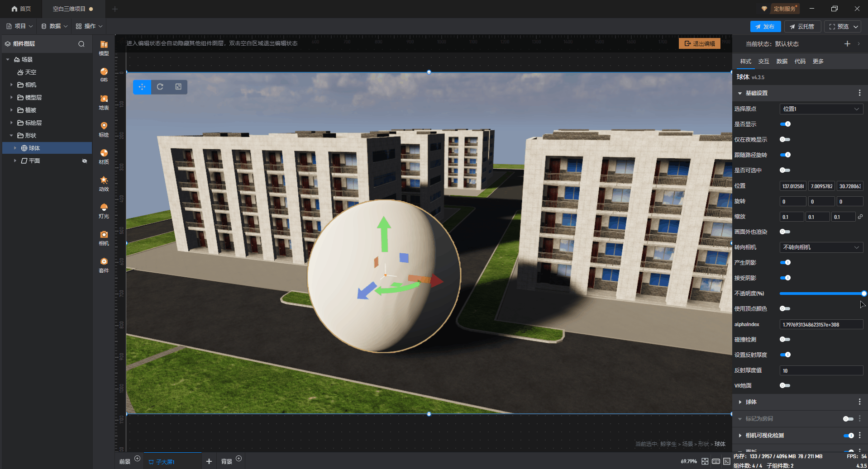Image resolution: width=868 pixels, height=469 pixels.
Task: Open the 模型 (model) component library
Action: 104,47
